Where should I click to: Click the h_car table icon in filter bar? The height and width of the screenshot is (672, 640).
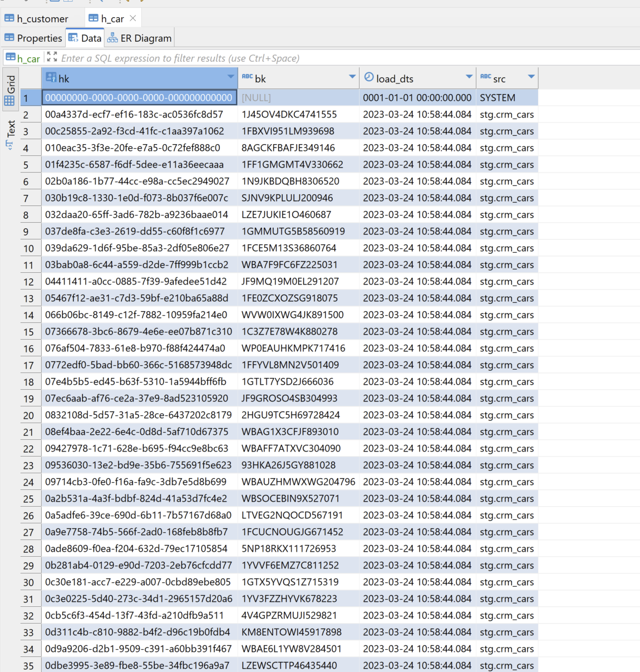point(11,57)
